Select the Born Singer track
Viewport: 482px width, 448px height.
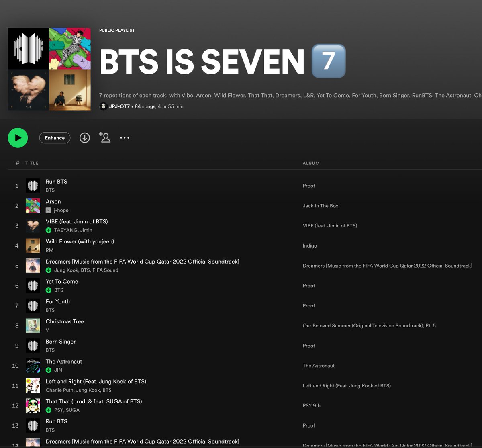pos(61,342)
